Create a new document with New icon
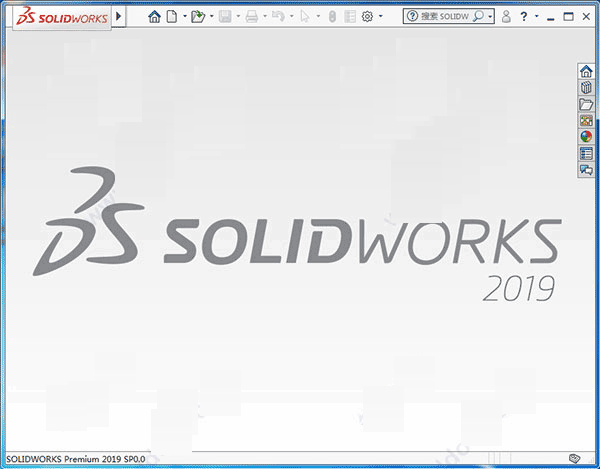 point(172,16)
